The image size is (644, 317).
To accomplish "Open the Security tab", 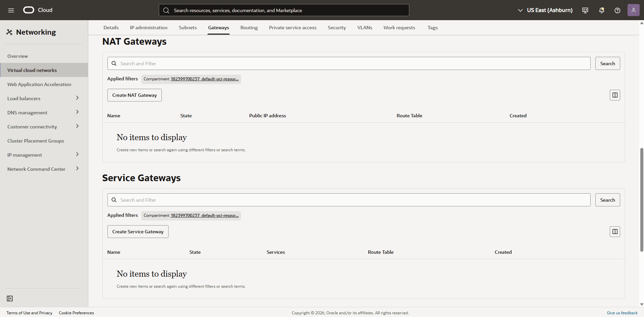I will click(x=337, y=28).
